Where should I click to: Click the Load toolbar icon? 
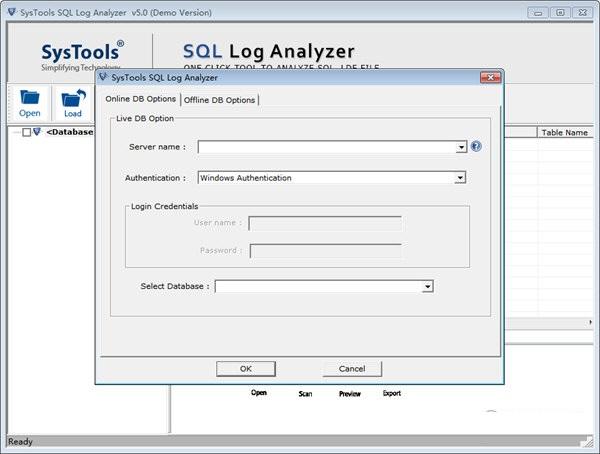[73, 98]
